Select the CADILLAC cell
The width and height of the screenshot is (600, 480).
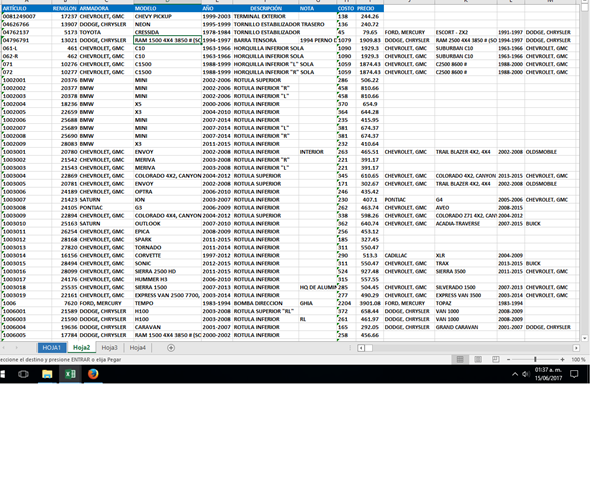click(x=409, y=255)
